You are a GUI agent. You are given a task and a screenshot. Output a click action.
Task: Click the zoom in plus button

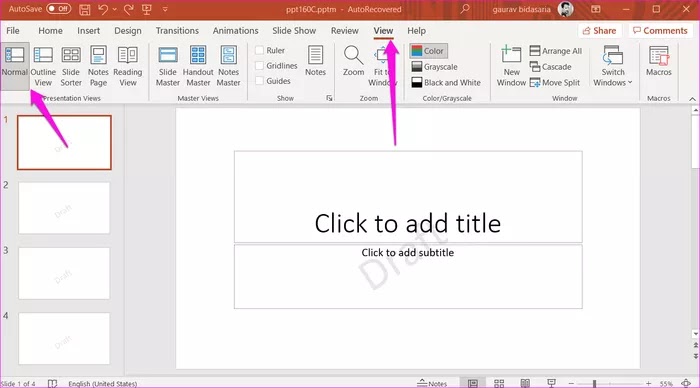pos(648,384)
